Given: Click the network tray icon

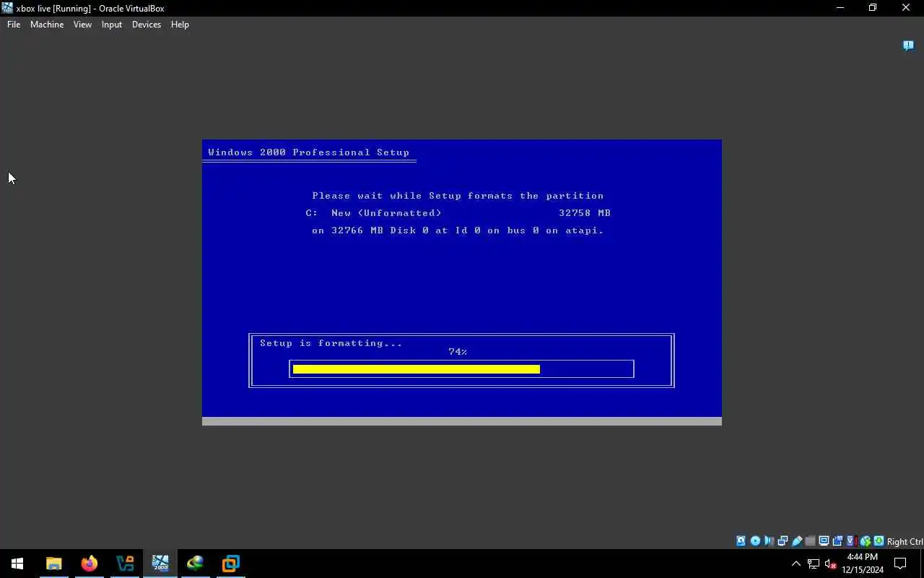Looking at the screenshot, I should coord(814,564).
